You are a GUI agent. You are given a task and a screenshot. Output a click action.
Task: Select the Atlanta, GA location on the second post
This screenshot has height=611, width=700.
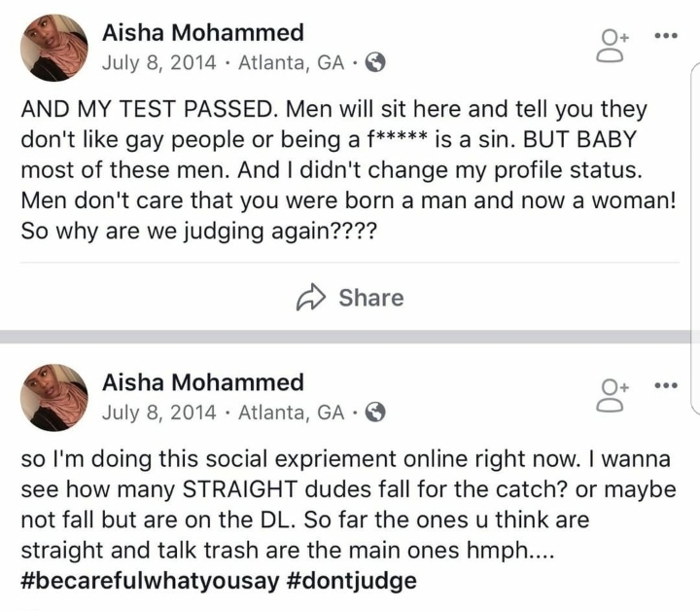click(291, 413)
